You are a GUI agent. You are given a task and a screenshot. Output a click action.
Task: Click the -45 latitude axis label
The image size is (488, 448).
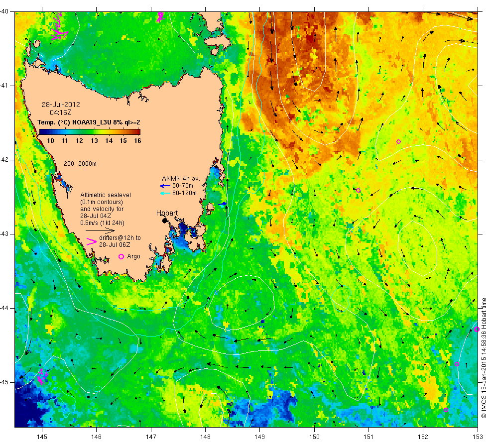click(x=4, y=382)
